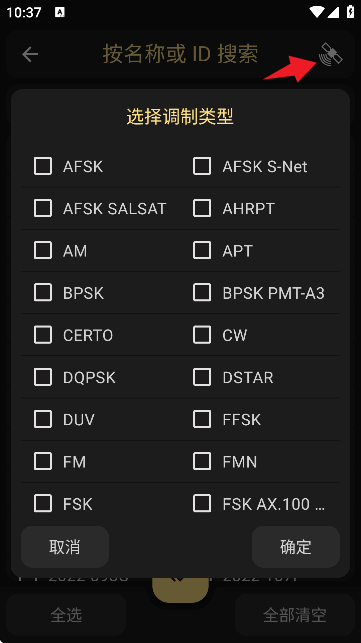Tick the FSK AX.100 checkbox

202,504
